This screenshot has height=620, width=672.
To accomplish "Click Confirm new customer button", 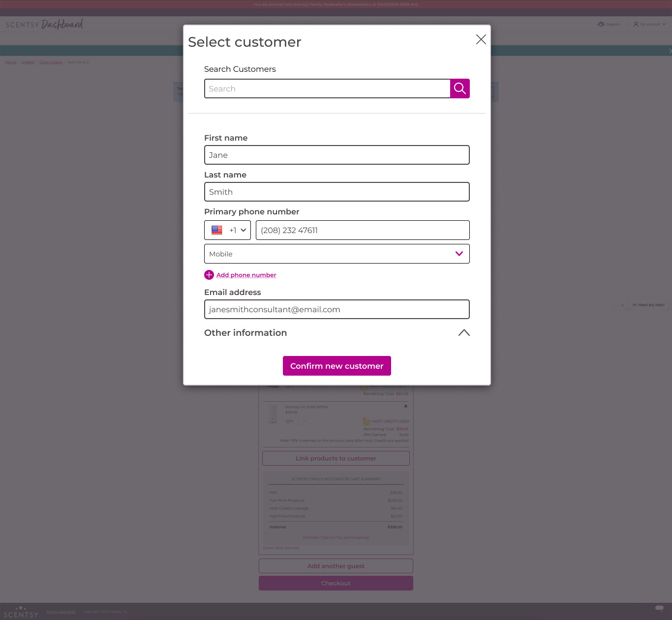I will 337,366.
